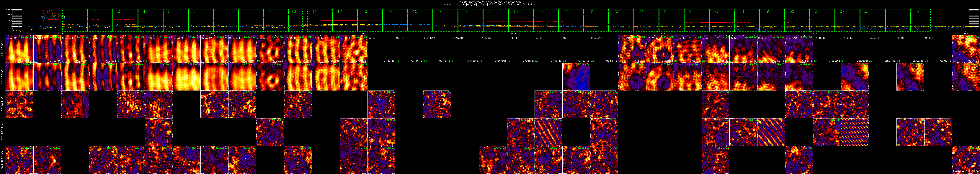Open the 3.0–6.0 keV image at 07:33:04

pyautogui.click(x=103, y=49)
